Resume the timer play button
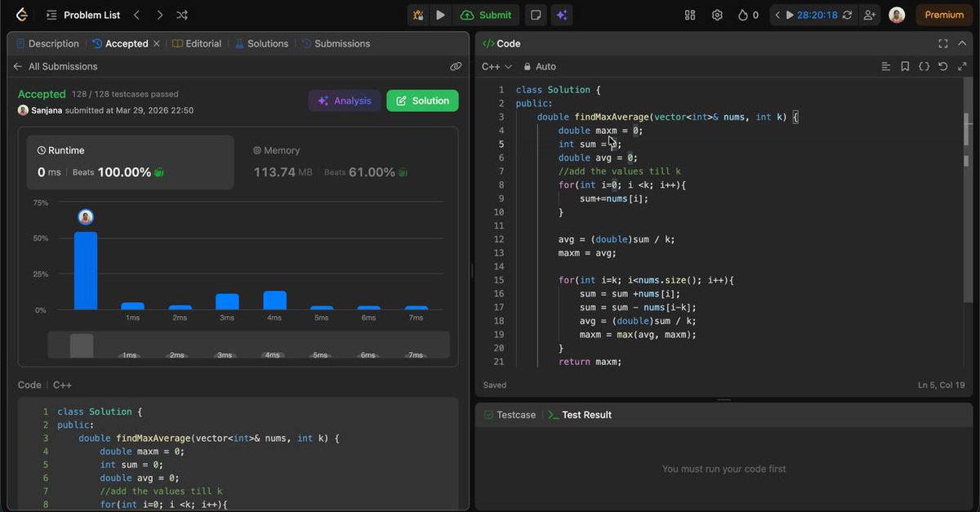980x512 pixels. (790, 15)
